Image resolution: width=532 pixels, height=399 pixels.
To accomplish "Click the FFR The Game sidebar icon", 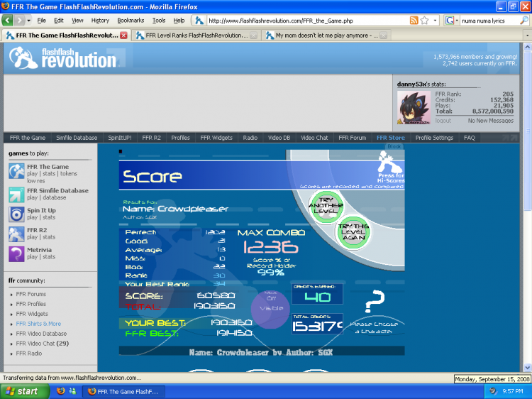I will click(x=16, y=172).
